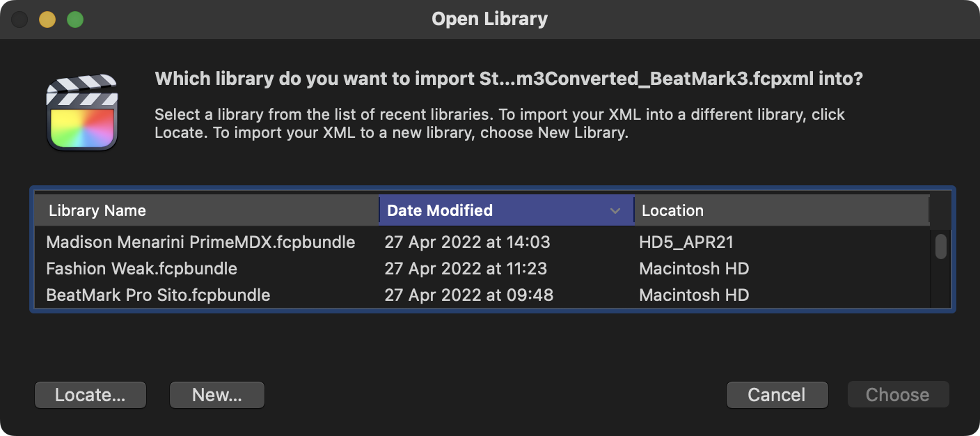
Task: Create a new library with New...
Action: click(217, 395)
